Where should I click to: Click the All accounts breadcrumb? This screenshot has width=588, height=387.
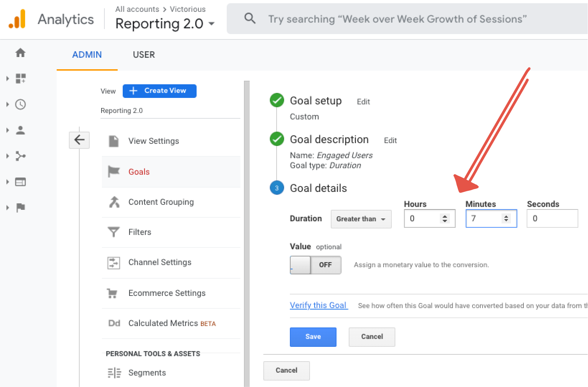(137, 9)
